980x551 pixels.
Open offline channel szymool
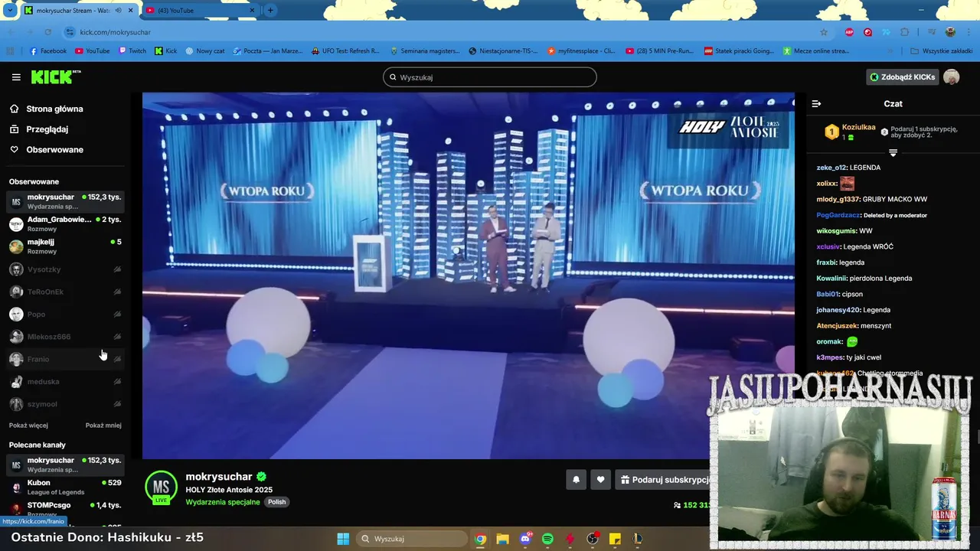tap(65, 404)
